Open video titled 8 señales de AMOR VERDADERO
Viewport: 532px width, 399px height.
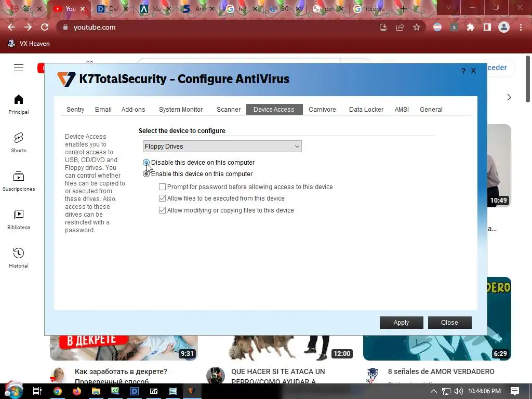click(441, 371)
